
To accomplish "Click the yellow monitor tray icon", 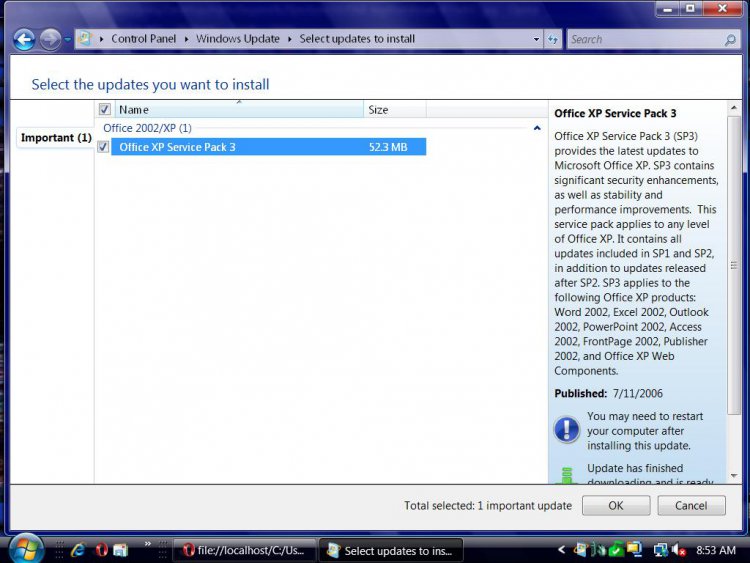I will 634,550.
